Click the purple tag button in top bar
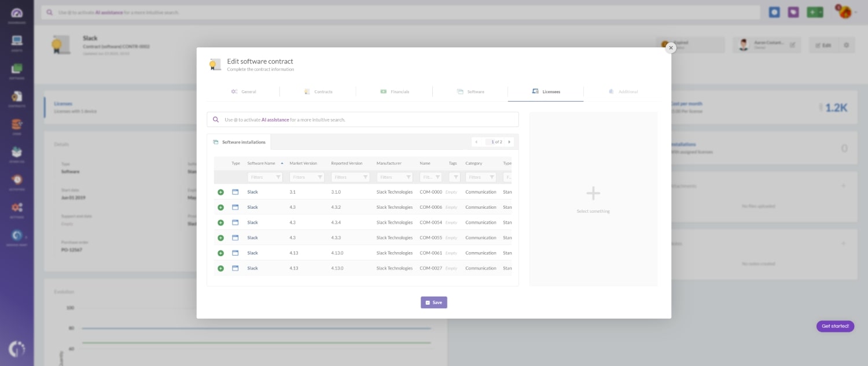 coord(793,12)
